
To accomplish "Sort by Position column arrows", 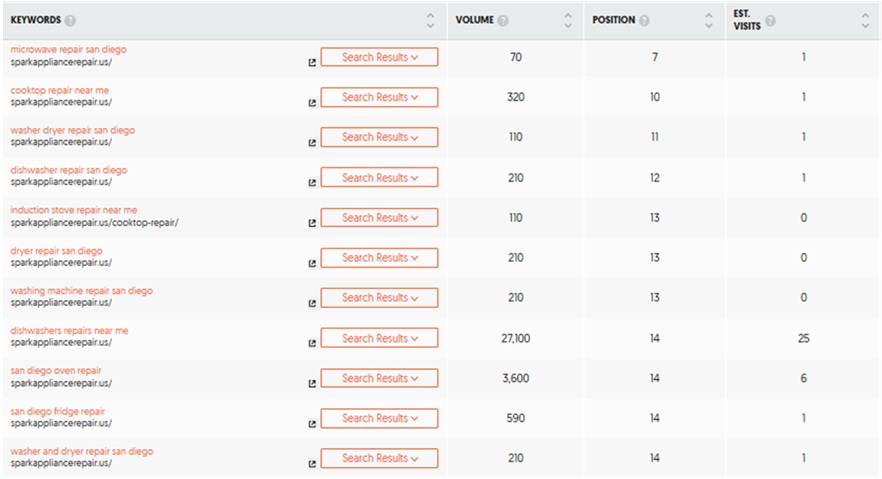I will tap(707, 20).
